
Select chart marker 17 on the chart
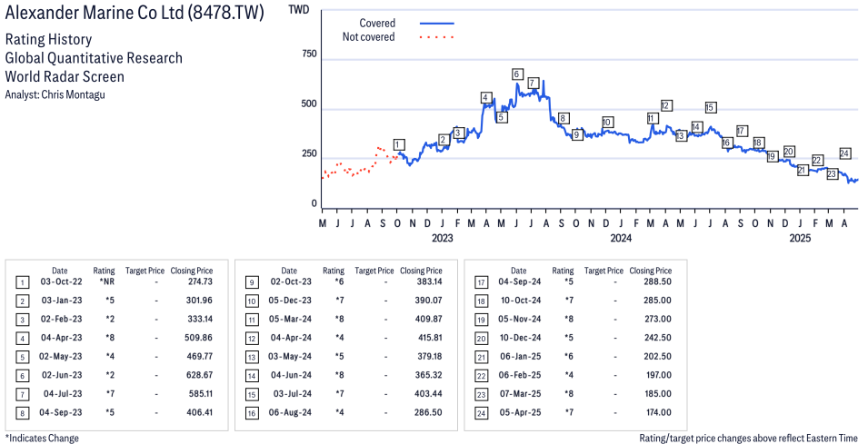click(742, 131)
